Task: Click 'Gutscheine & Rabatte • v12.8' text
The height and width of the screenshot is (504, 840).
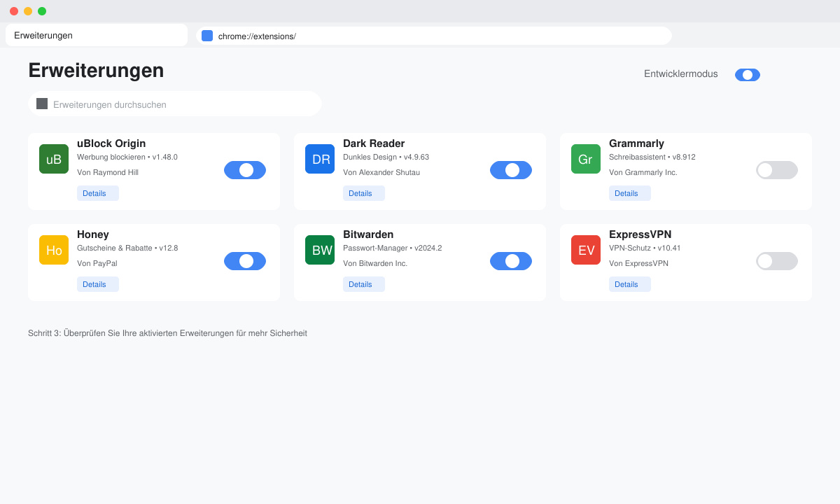Action: coord(127,248)
